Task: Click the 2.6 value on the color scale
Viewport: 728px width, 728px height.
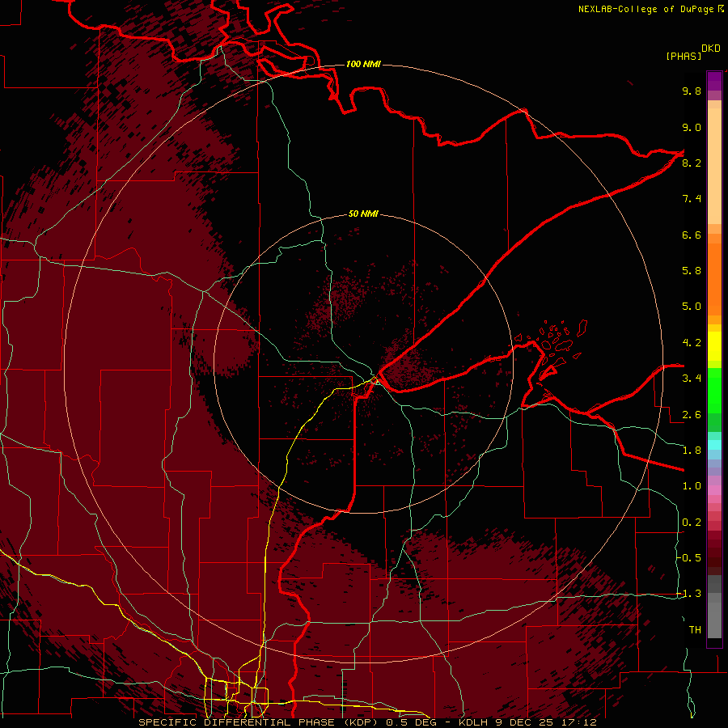Action: (x=692, y=415)
